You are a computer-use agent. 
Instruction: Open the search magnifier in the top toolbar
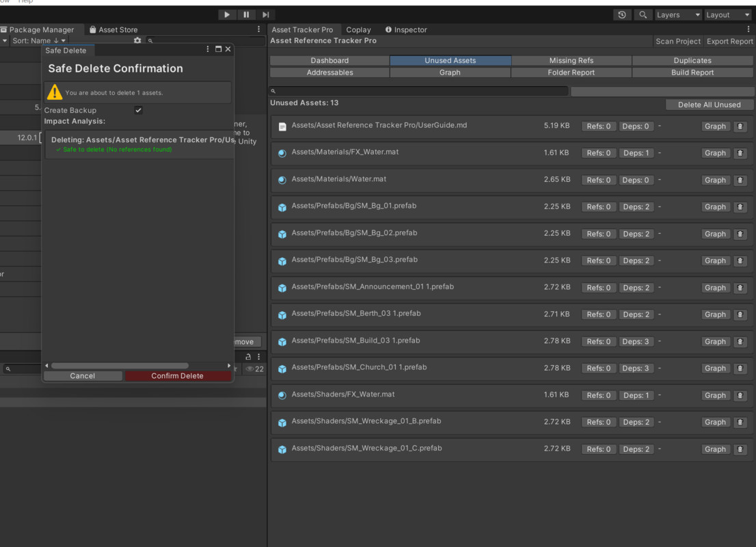click(643, 14)
